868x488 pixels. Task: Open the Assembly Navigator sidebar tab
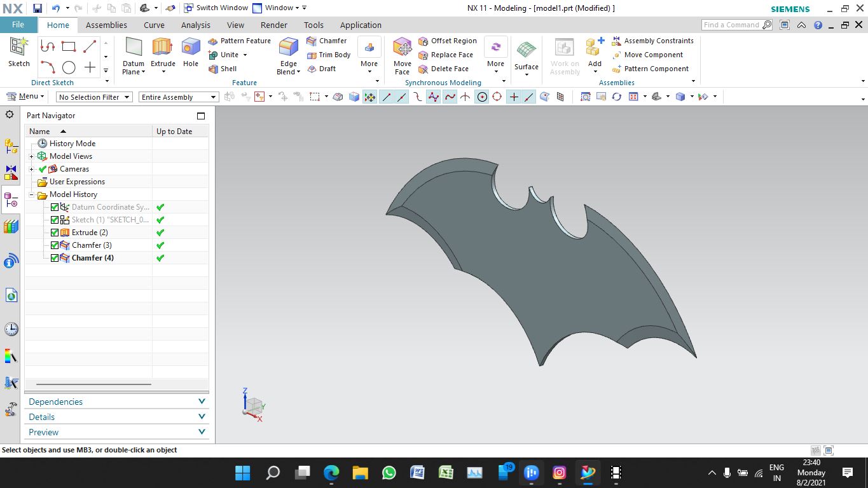click(11, 146)
